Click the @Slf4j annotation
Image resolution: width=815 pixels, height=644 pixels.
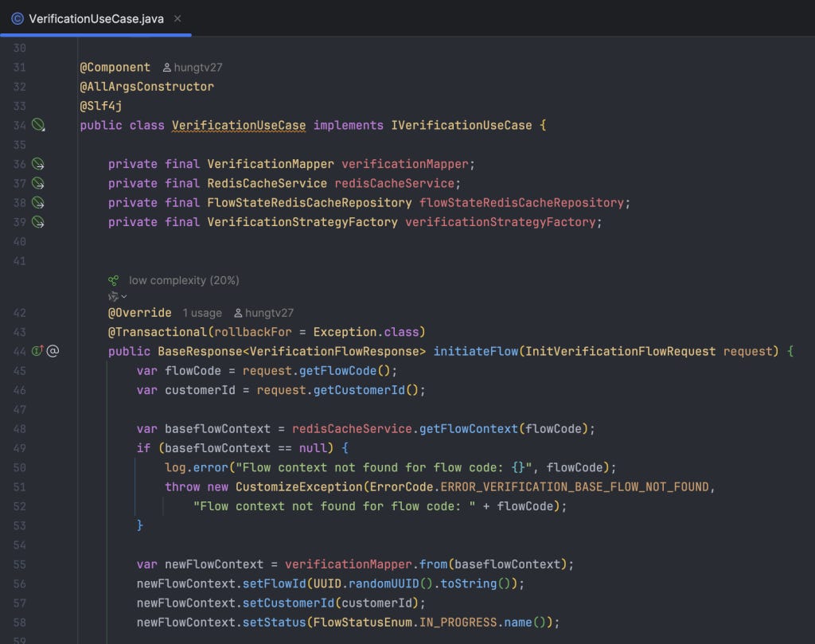(x=101, y=106)
